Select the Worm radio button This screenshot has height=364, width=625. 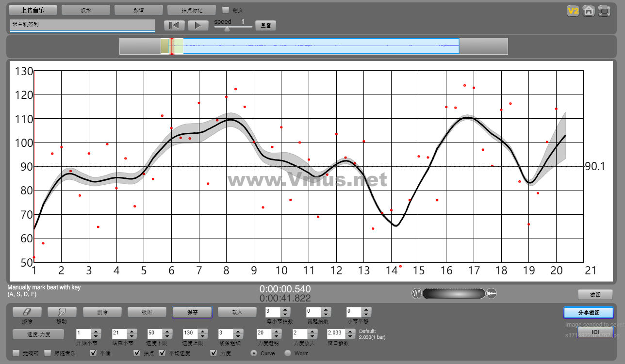(x=288, y=353)
